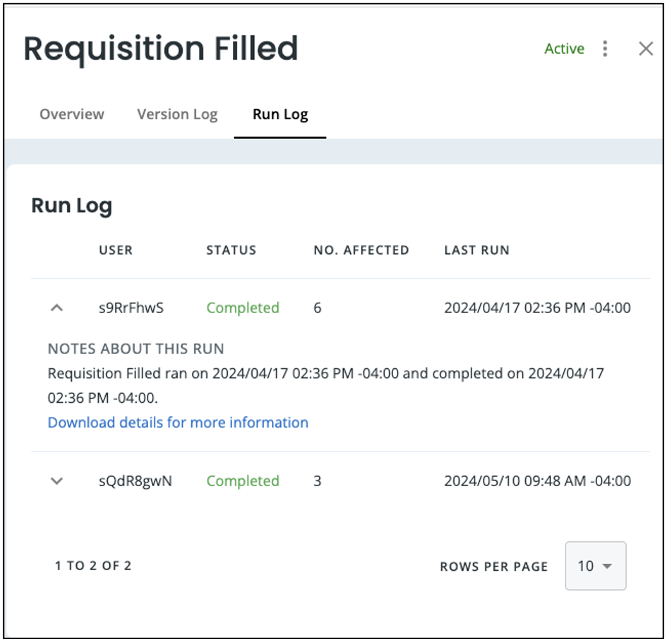Click the 1 TO 2 OF 2 pagination text
Screen dimensions: 667x644
tap(93, 566)
